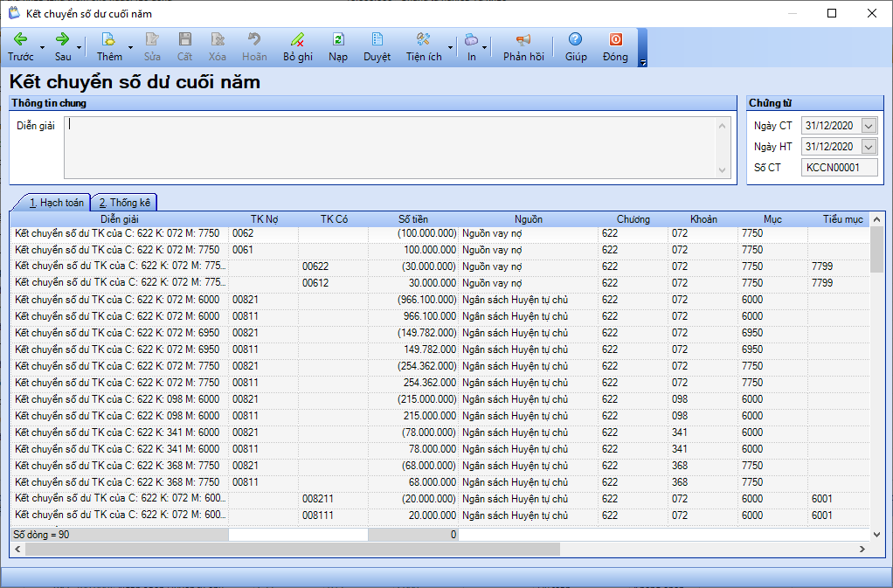893x588 pixels.
Task: Click the Bỏ ghi unpost icon
Action: point(297,40)
